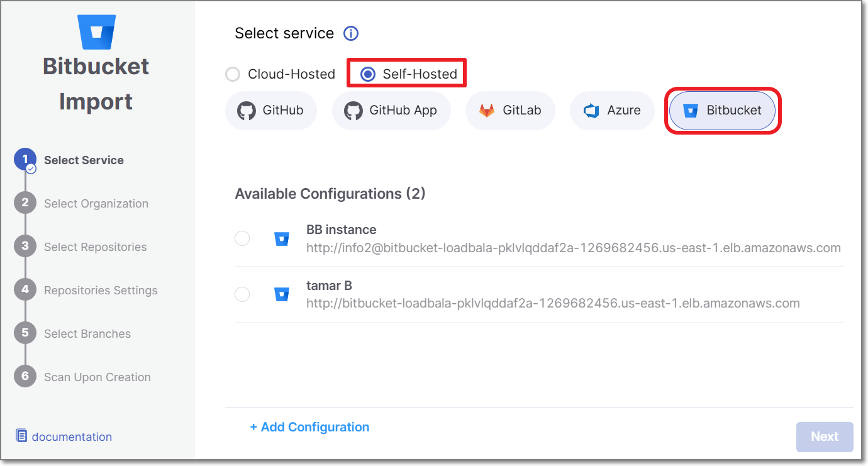The height and width of the screenshot is (466, 868).
Task: Select the GitHub service option
Action: pos(270,111)
